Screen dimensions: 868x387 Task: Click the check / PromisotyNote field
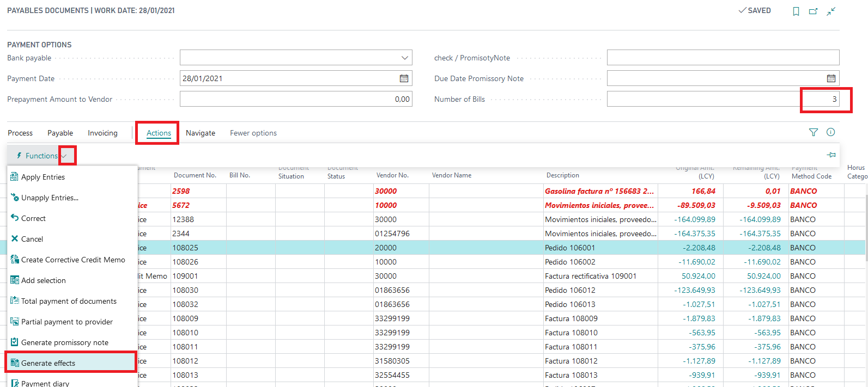tap(723, 58)
